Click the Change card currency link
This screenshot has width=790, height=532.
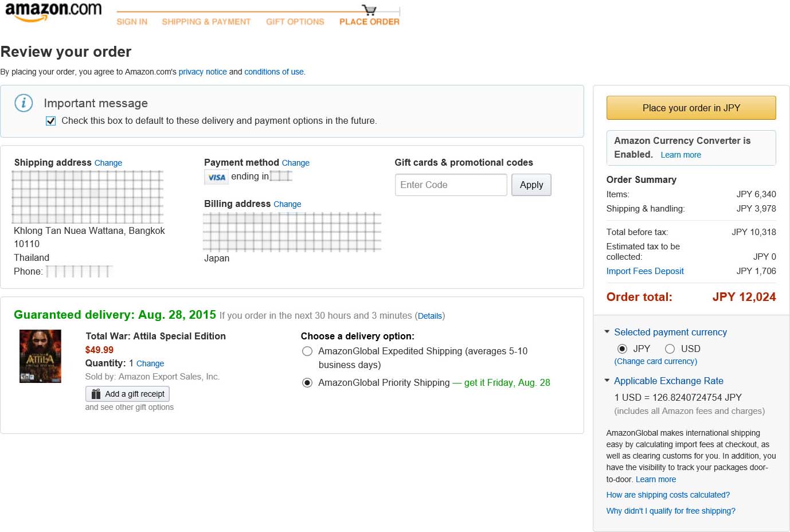(x=656, y=361)
